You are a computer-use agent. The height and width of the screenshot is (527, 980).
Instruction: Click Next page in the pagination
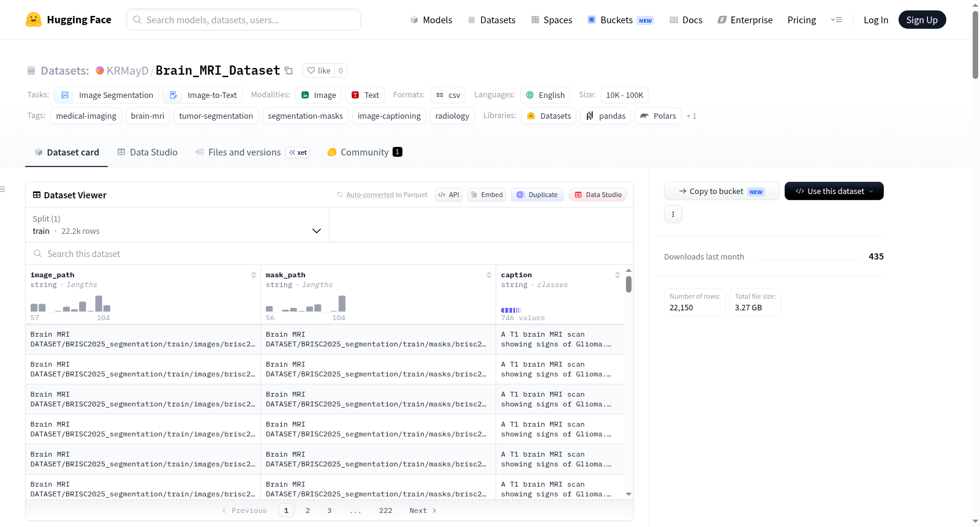point(423,510)
